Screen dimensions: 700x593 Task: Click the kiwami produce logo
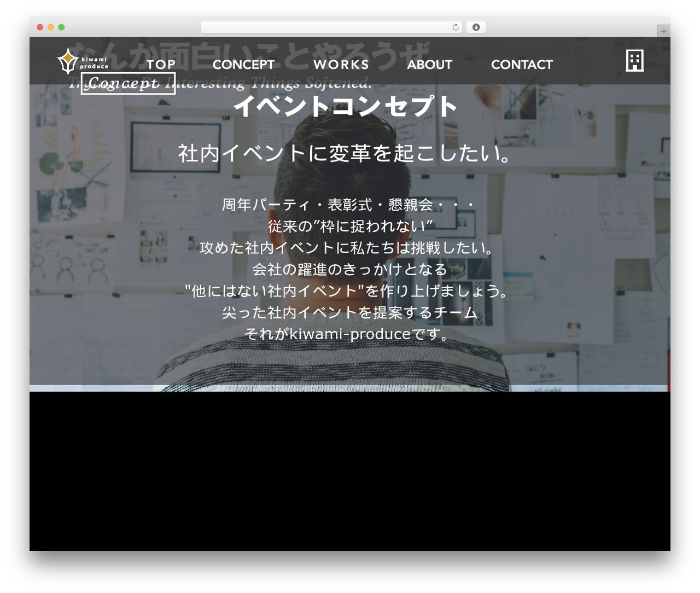point(83,61)
